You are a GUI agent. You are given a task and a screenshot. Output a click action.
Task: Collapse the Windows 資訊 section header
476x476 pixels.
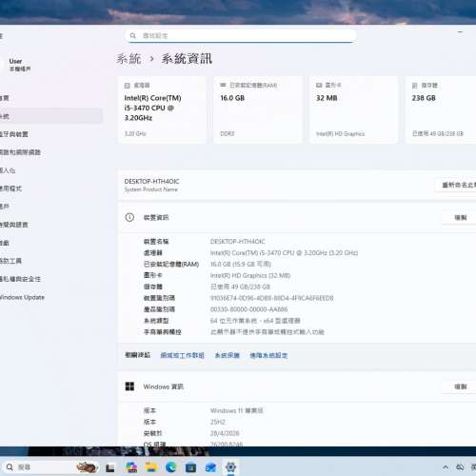(297, 387)
